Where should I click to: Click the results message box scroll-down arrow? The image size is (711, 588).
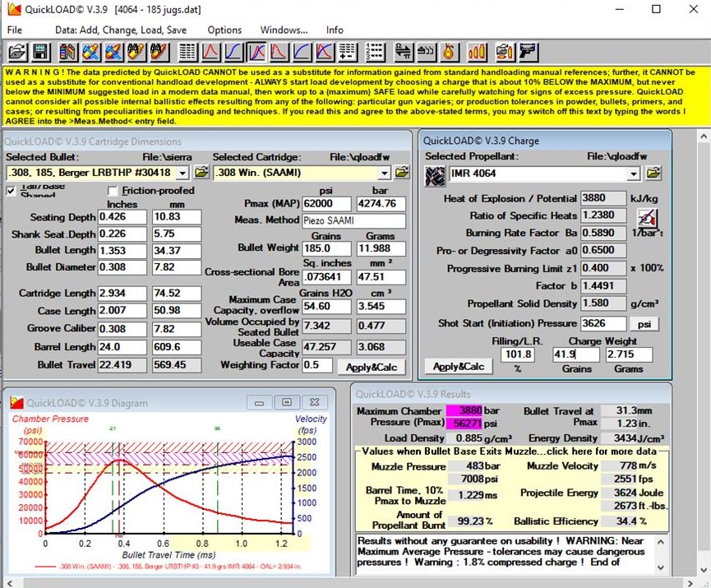661,567
